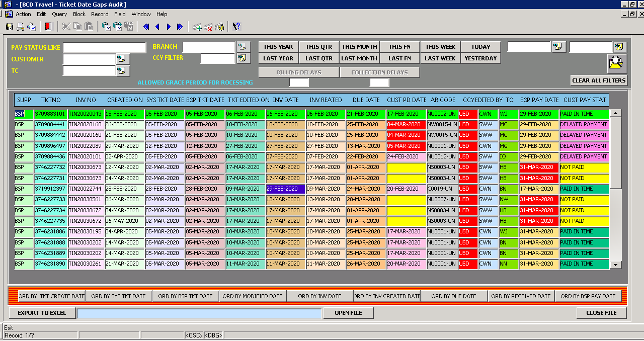This screenshot has width=644, height=341.
Task: Open the Edit menu
Action: pos(41,14)
